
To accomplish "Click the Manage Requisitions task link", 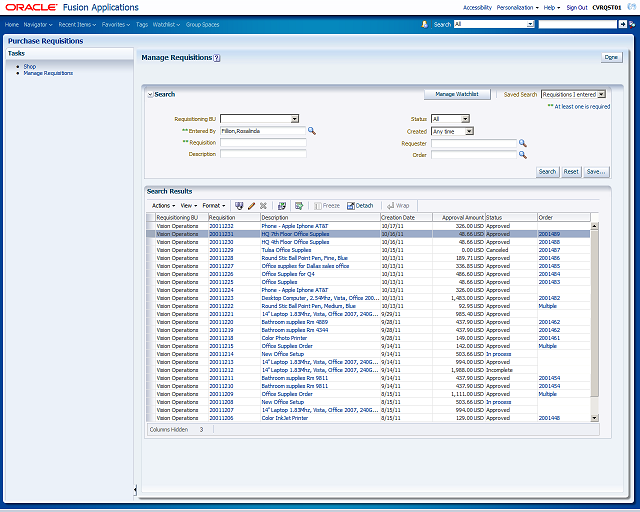I will click(x=48, y=73).
